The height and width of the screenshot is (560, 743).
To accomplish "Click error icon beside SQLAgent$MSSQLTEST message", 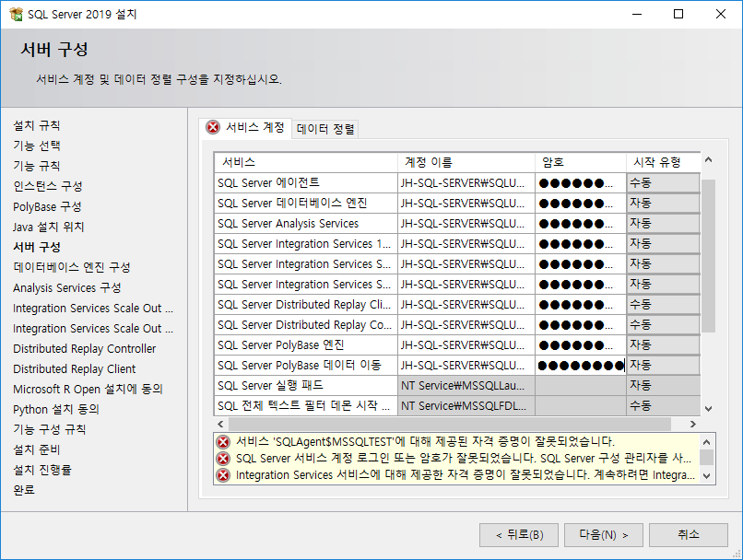I will point(223,442).
